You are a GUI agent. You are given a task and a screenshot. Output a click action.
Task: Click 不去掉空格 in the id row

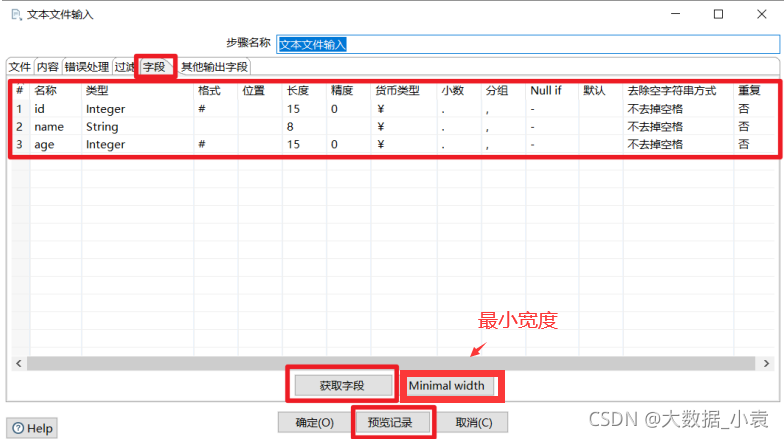tap(678, 108)
